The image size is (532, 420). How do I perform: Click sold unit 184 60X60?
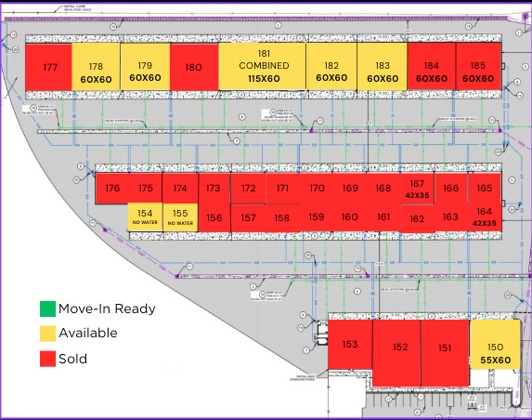tap(431, 67)
